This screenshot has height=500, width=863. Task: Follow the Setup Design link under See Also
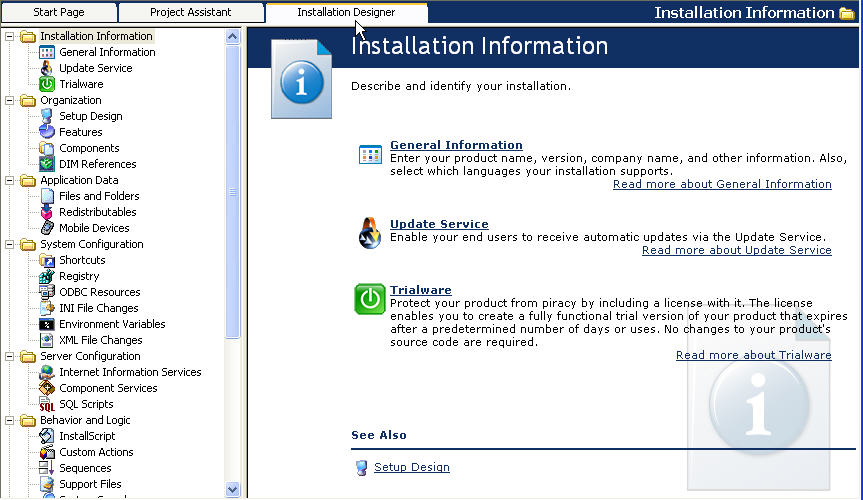(411, 467)
